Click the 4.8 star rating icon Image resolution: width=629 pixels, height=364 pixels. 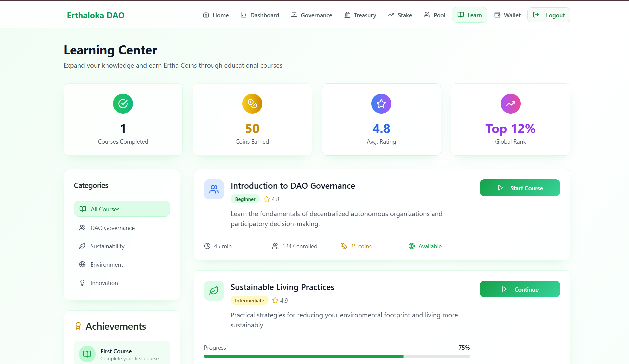coord(267,199)
